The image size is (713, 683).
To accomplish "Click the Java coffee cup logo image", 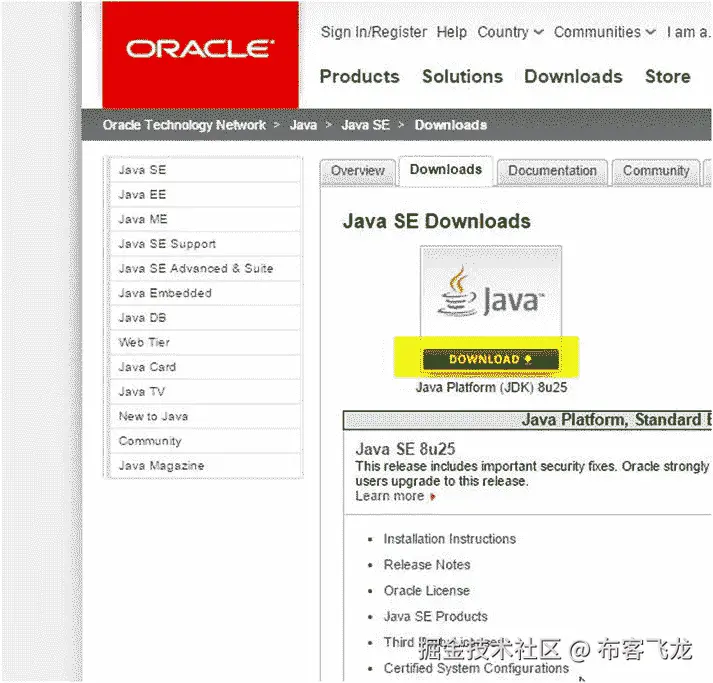I will [x=491, y=291].
